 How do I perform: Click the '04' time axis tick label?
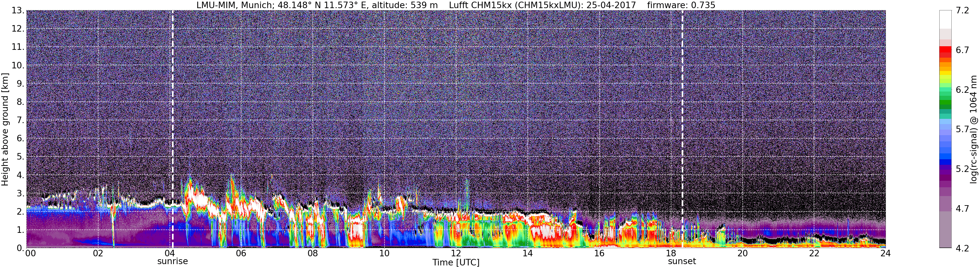pyautogui.click(x=170, y=253)
